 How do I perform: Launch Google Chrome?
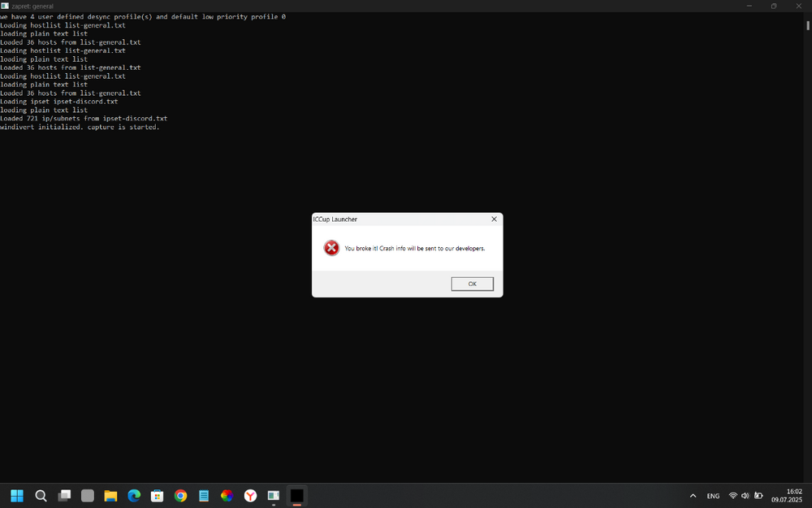180,495
